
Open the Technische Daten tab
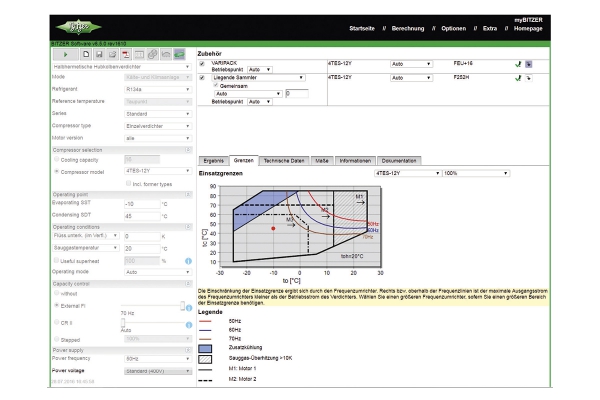click(x=284, y=161)
